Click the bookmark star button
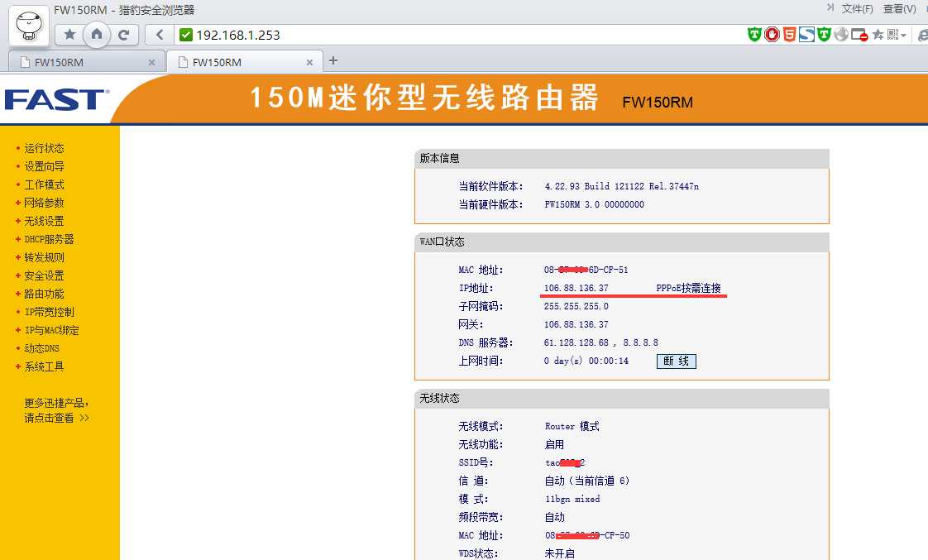This screenshot has width=928, height=560. (69, 35)
